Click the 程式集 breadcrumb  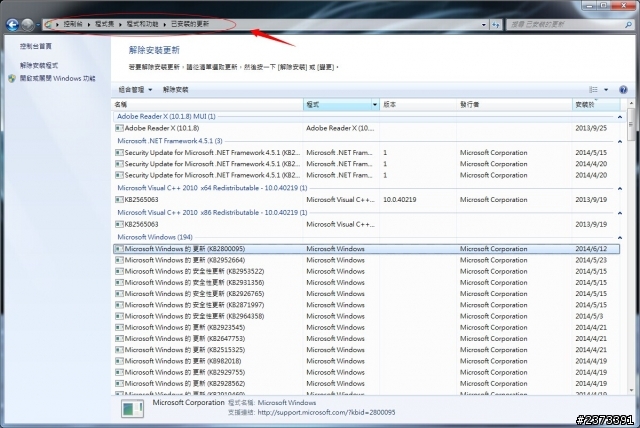coord(104,24)
